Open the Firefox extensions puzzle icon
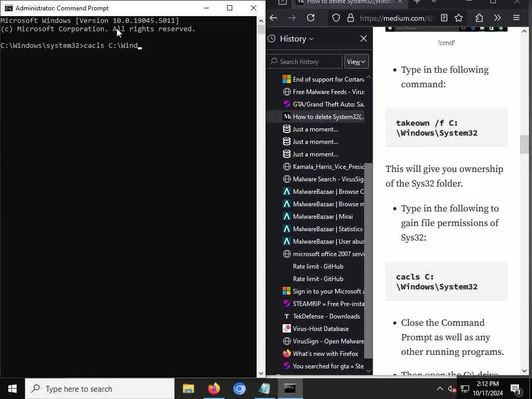Image resolution: width=532 pixels, height=399 pixels. click(x=479, y=18)
